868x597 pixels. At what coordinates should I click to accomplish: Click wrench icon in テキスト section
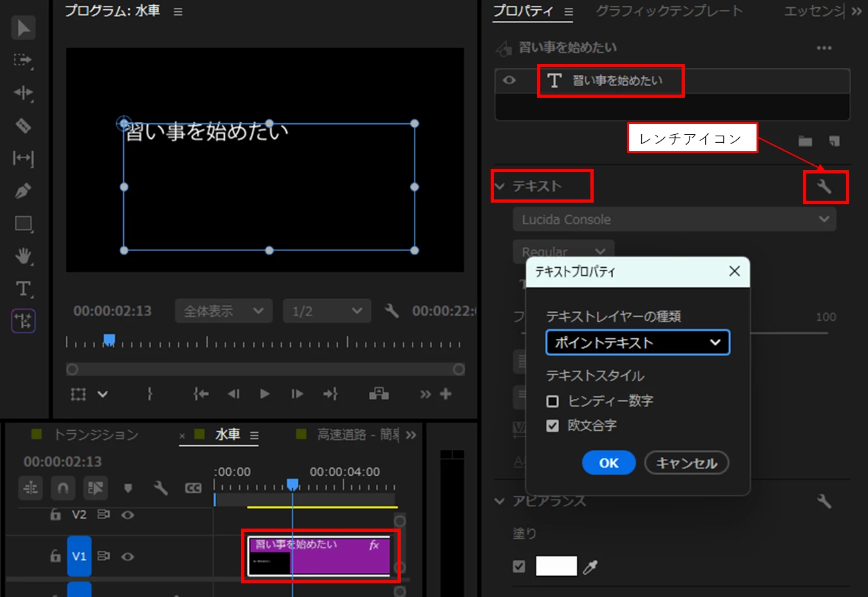click(x=824, y=187)
